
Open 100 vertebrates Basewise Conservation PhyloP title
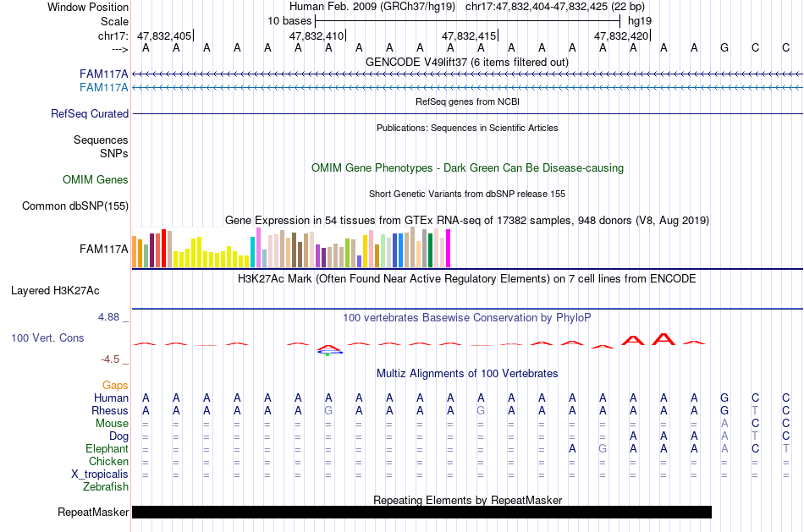coord(467,318)
